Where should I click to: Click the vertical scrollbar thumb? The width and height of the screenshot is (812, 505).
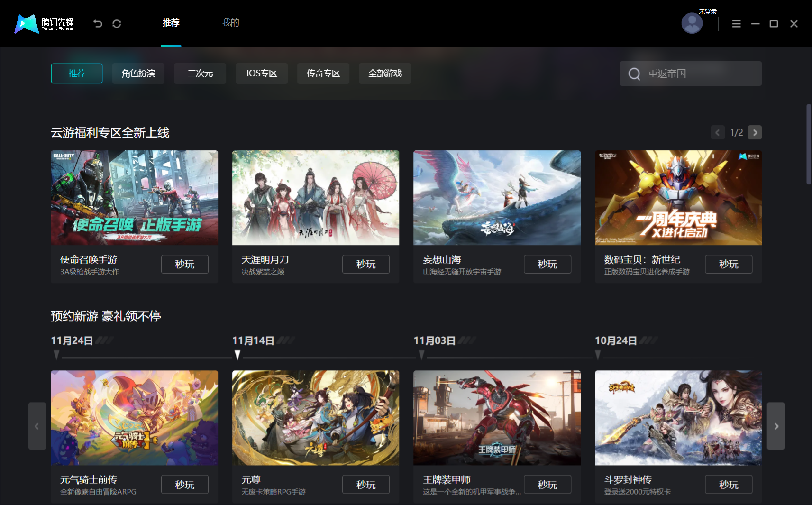[x=808, y=144]
